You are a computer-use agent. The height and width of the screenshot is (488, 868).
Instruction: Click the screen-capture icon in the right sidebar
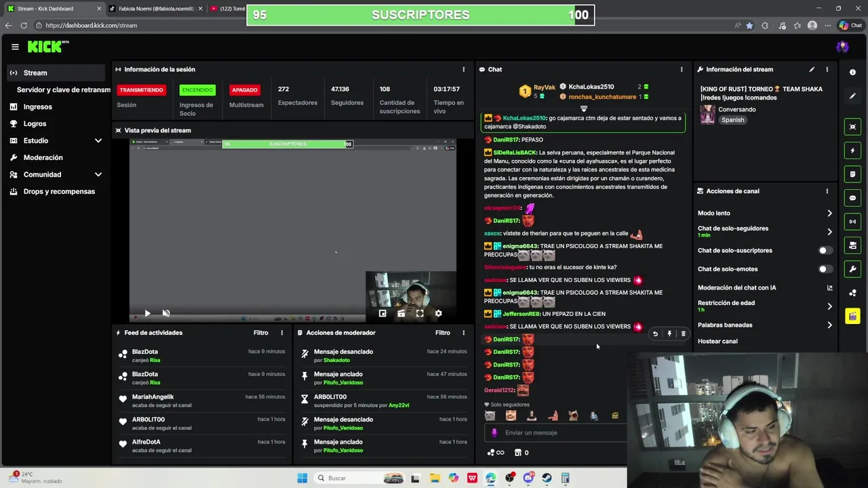852,127
